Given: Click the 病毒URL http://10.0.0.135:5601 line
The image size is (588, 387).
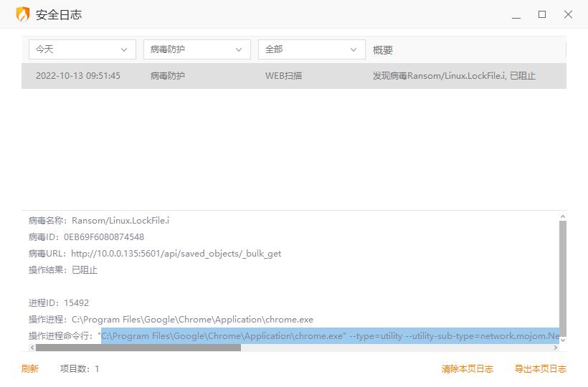Looking at the screenshot, I should click(155, 254).
